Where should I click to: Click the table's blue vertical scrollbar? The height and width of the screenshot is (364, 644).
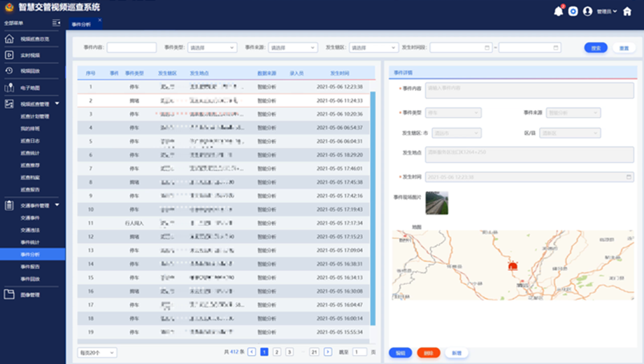pos(373,208)
